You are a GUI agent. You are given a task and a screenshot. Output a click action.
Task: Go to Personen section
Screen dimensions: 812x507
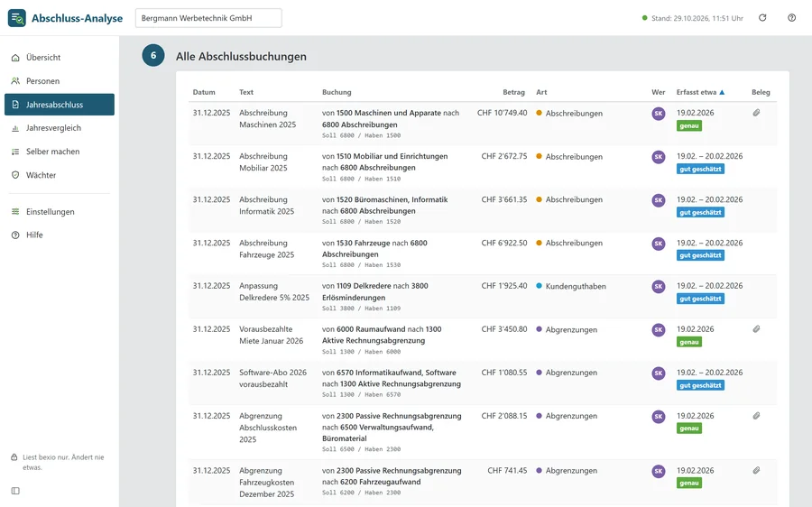click(x=60, y=81)
